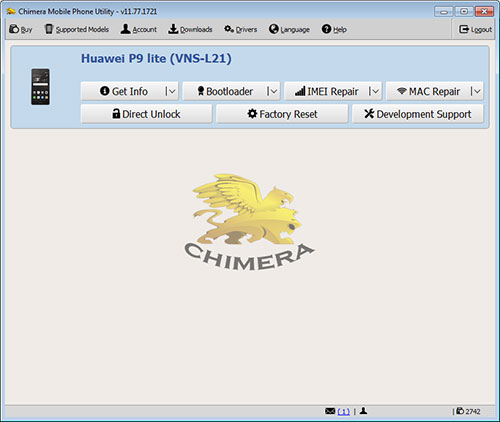Expand the Bootloader dropdown arrow
Screen dimensions: 500x422
[273, 91]
